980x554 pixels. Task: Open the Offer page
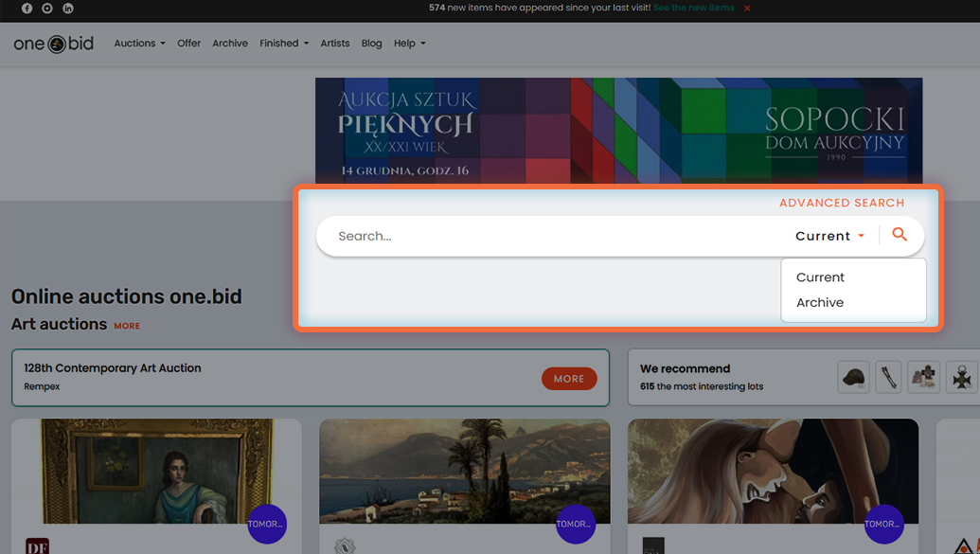coord(188,44)
